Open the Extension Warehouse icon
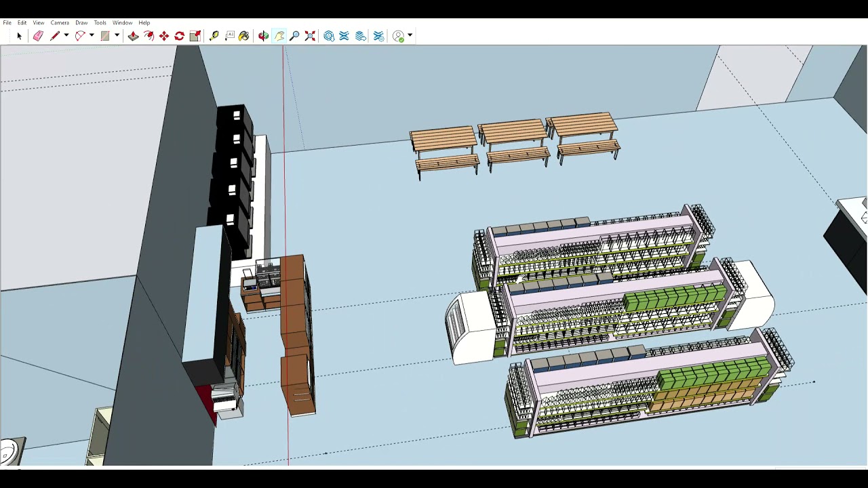 [x=344, y=36]
